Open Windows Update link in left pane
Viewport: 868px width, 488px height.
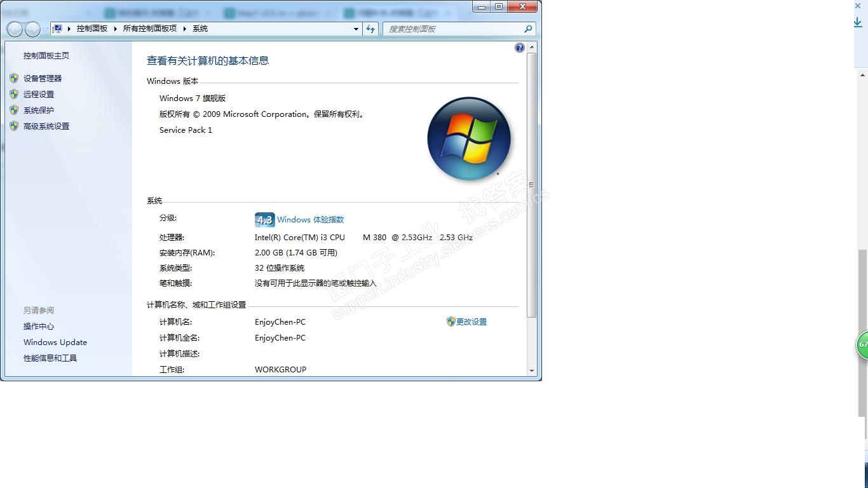55,342
